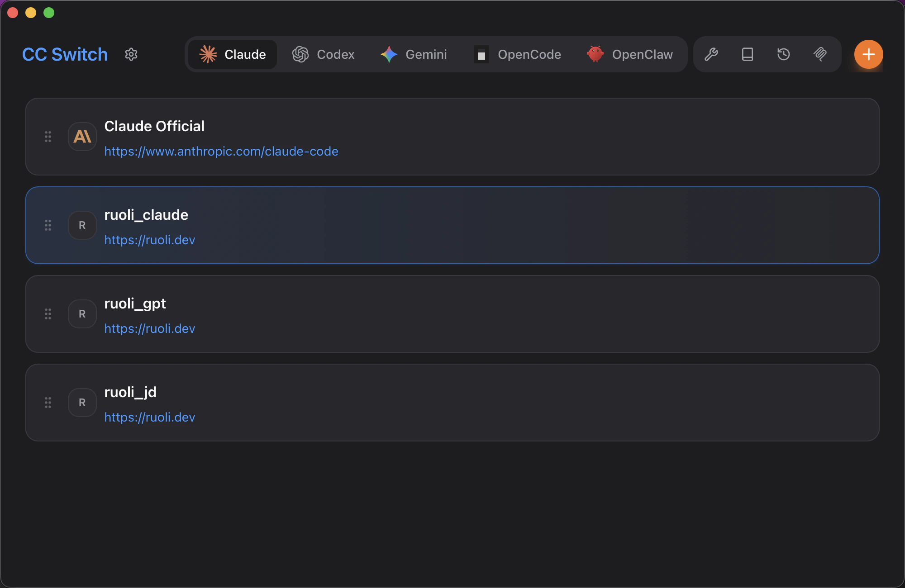This screenshot has height=588, width=905.
Task: Switch to the OpenClaw tab
Action: coord(629,54)
